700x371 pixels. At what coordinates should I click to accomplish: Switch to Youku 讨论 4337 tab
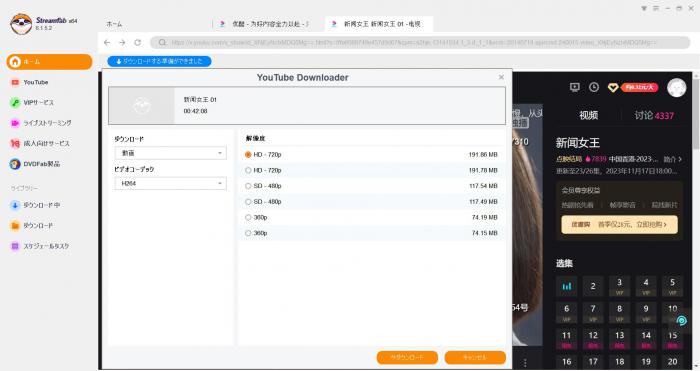[654, 115]
